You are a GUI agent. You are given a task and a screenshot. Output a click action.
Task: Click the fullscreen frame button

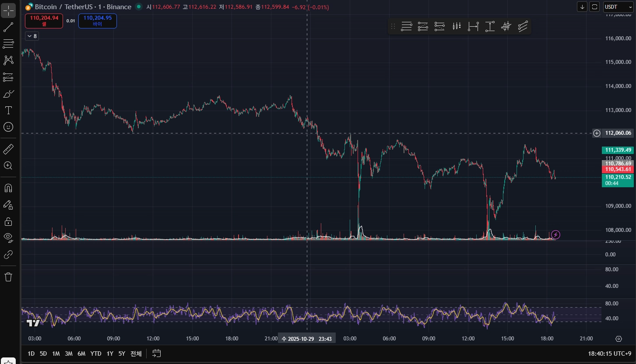[x=594, y=7]
